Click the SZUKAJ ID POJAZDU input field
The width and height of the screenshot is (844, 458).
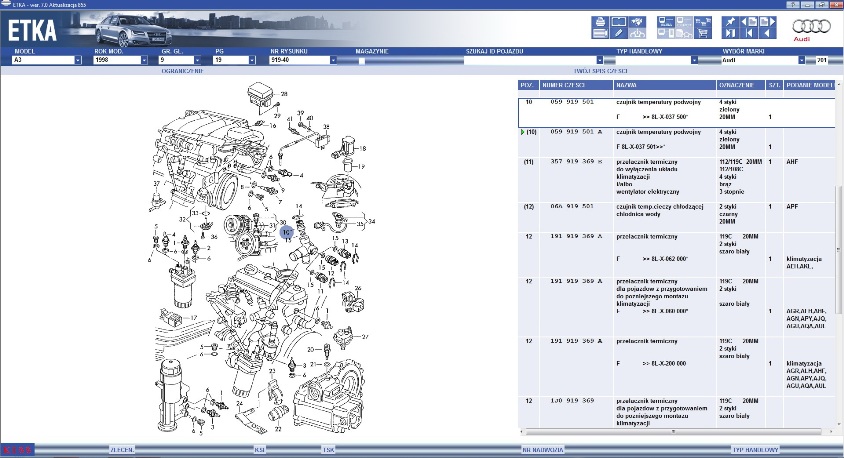point(531,60)
